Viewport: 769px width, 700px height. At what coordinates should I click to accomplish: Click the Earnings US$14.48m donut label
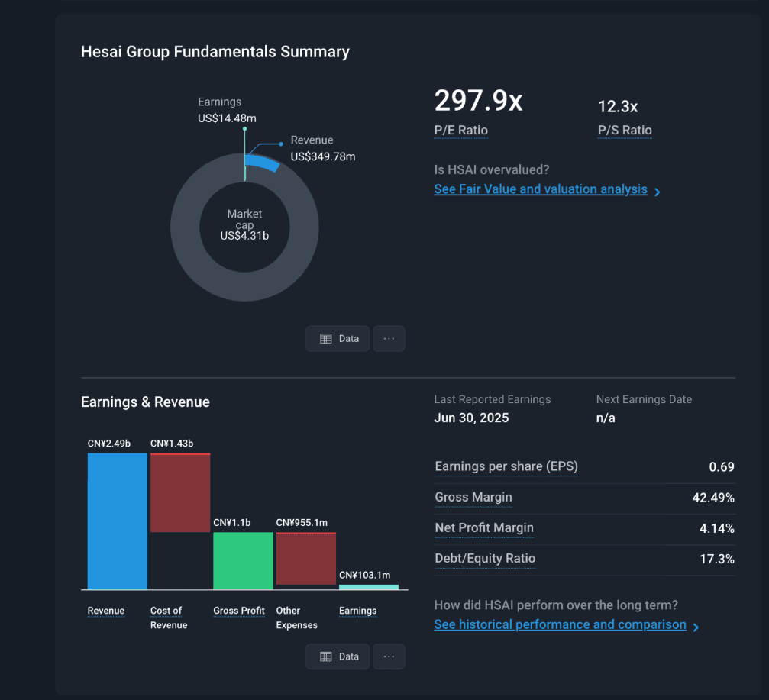coord(227,110)
